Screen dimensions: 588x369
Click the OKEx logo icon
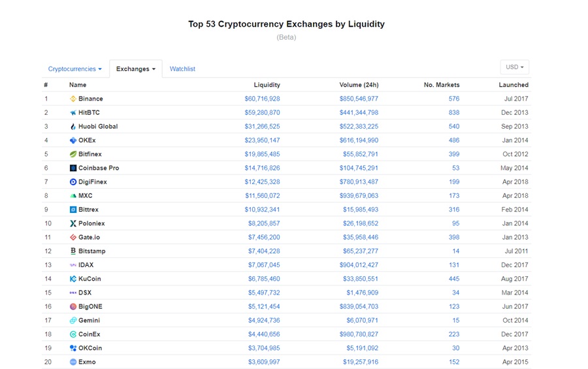coord(73,140)
